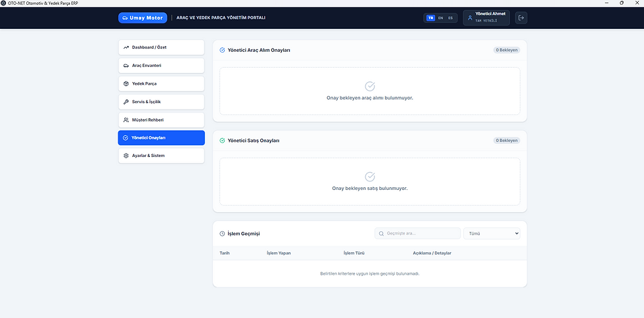Click '0 Bekleyen' badge in Araç Alım Onayları
Image resolution: width=644 pixels, height=318 pixels.
507,50
